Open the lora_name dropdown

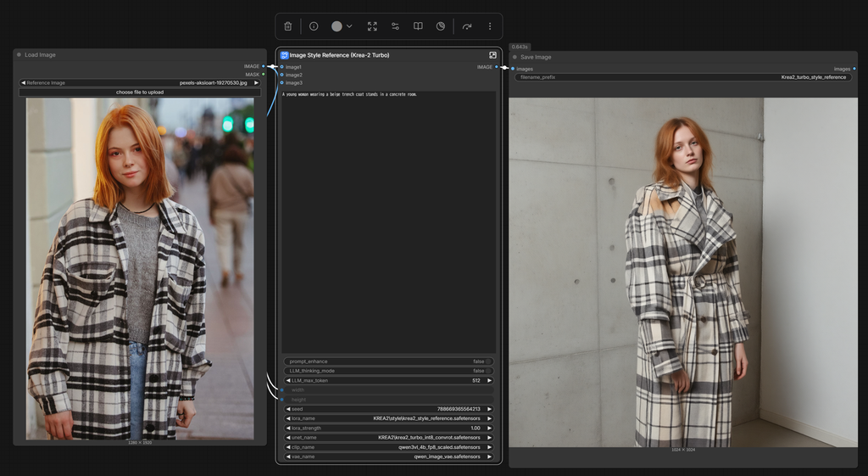point(388,418)
